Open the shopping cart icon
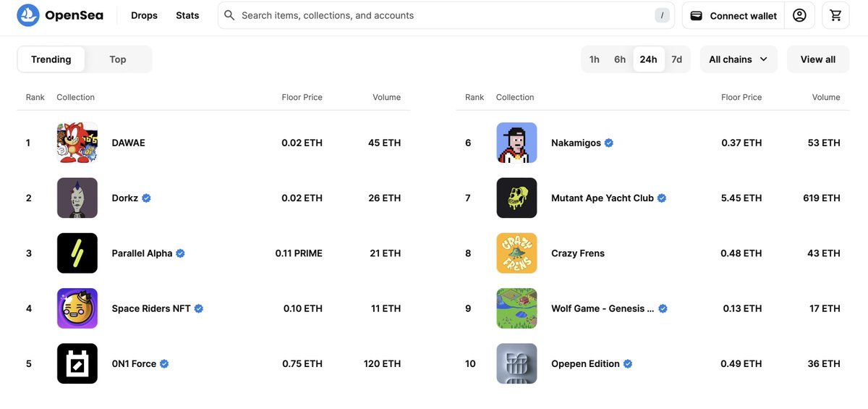868x409 pixels. (x=836, y=15)
